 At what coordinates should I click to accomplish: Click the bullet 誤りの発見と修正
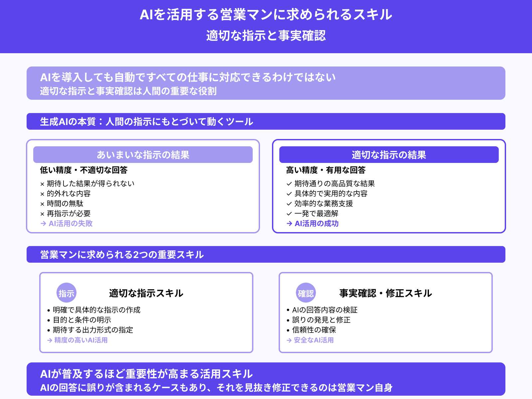318,320
